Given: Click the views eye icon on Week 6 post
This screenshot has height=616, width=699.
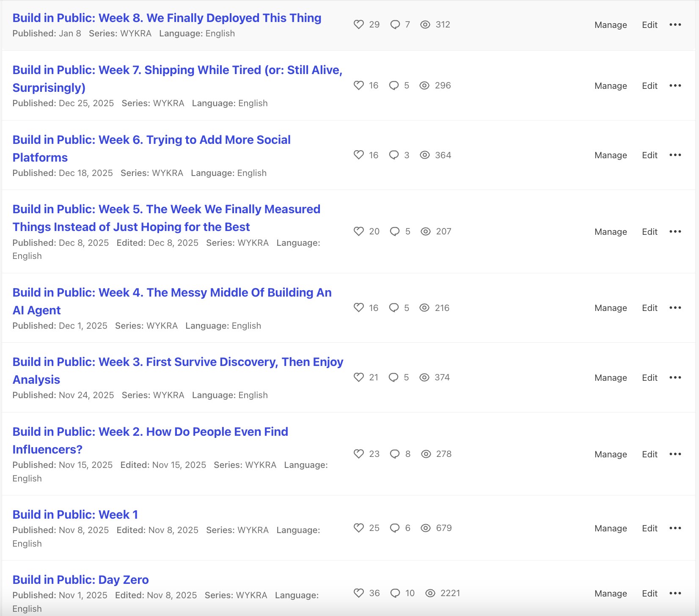Looking at the screenshot, I should [425, 155].
